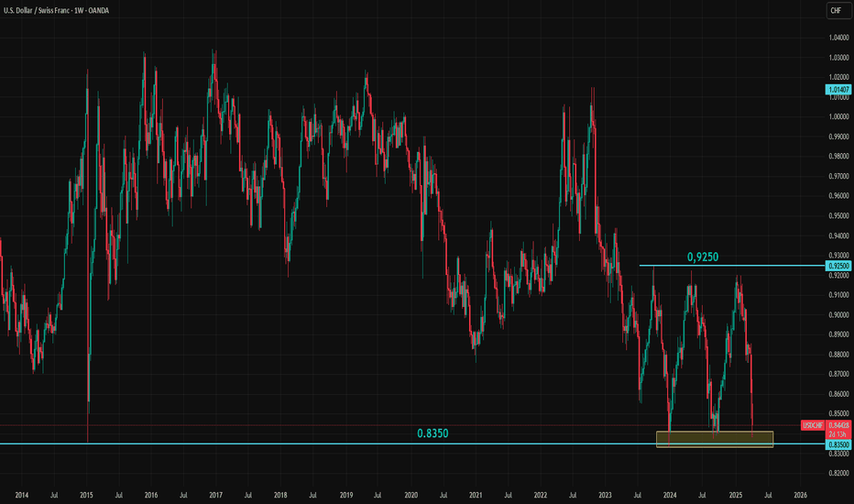
Task: Click the 1.00000 price scale label
Action: [x=838, y=116]
